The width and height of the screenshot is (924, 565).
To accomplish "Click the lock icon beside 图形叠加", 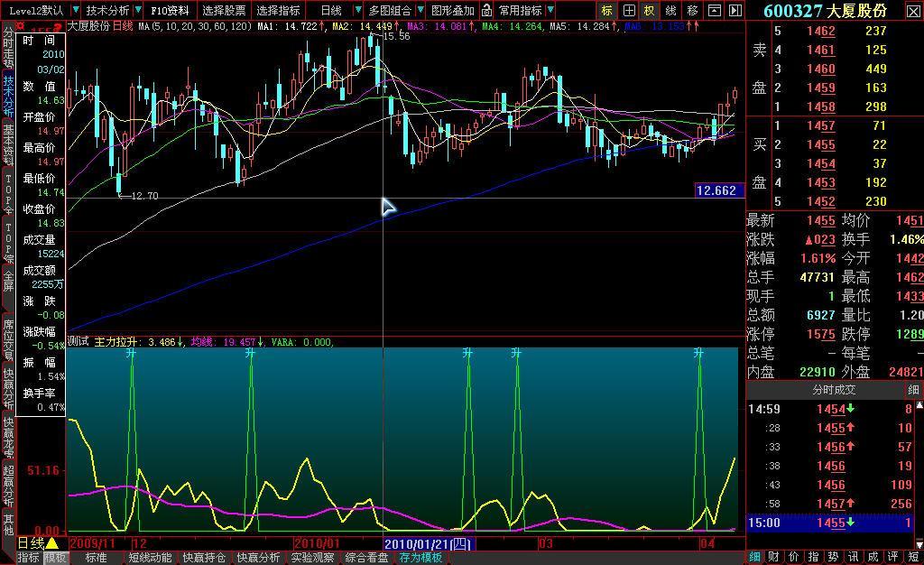I will click(x=486, y=11).
